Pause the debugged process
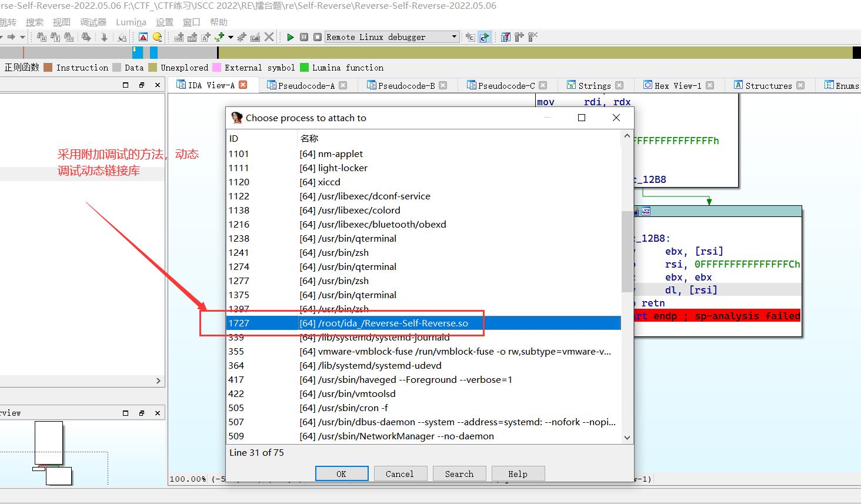 click(x=304, y=37)
